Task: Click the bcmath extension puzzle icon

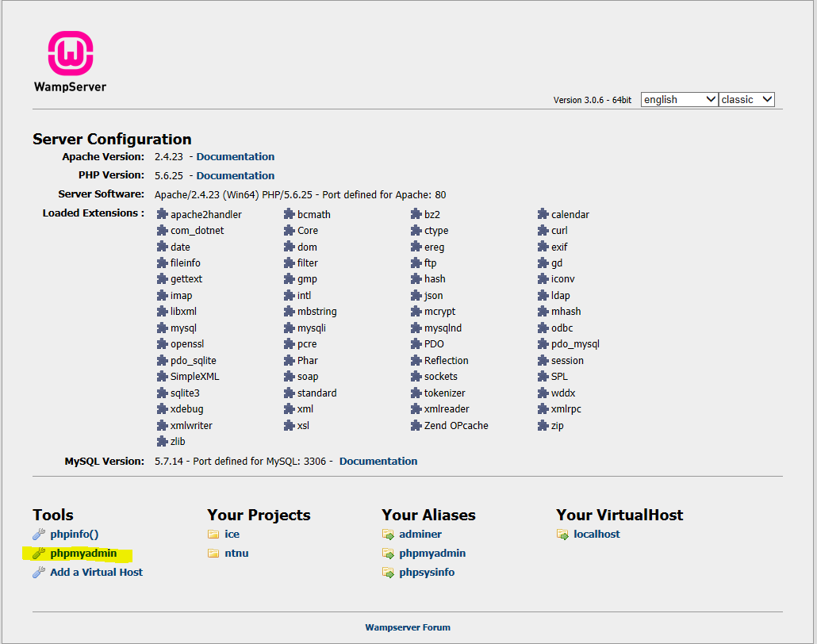Action: click(x=290, y=214)
